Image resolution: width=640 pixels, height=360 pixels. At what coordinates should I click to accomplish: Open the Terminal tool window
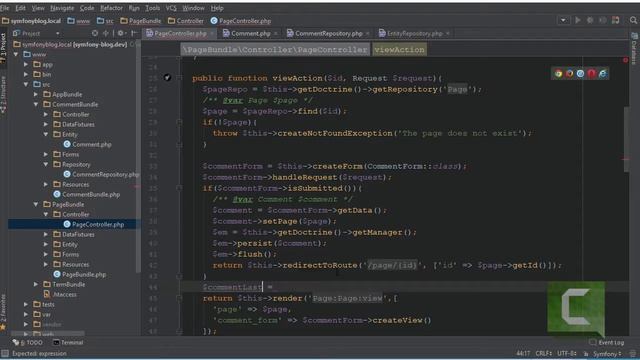tap(68, 342)
